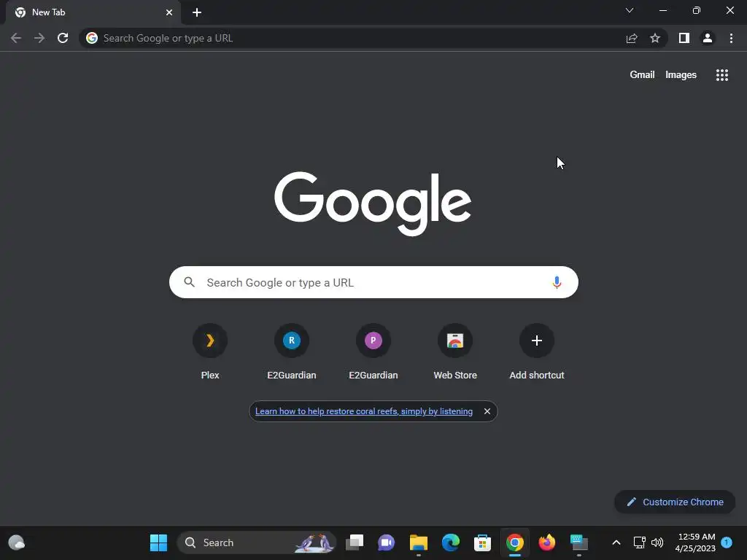Open File Explorer from the taskbar

(x=418, y=542)
